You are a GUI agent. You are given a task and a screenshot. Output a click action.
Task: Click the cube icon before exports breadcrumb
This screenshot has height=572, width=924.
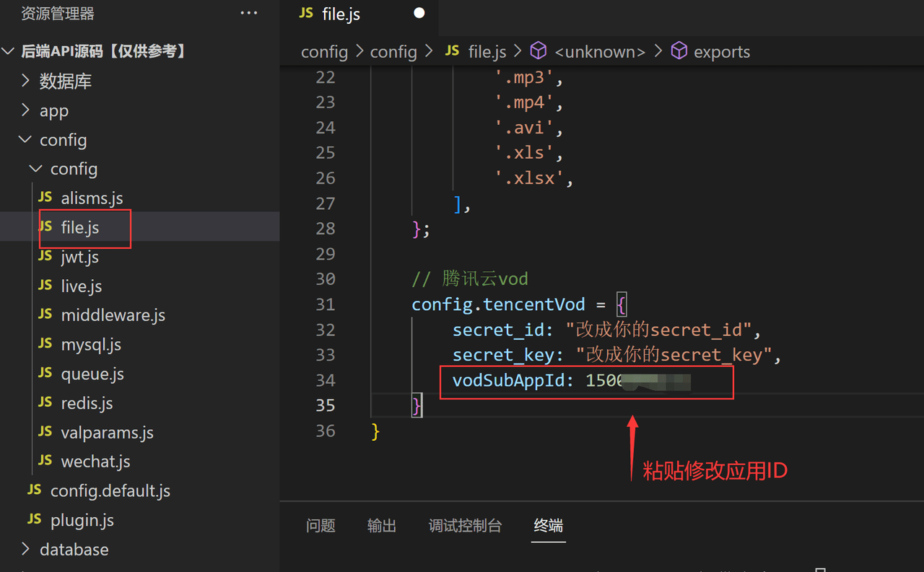pos(679,50)
